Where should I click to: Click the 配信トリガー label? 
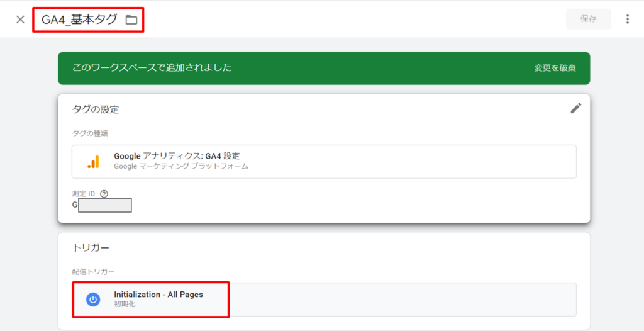click(x=93, y=271)
